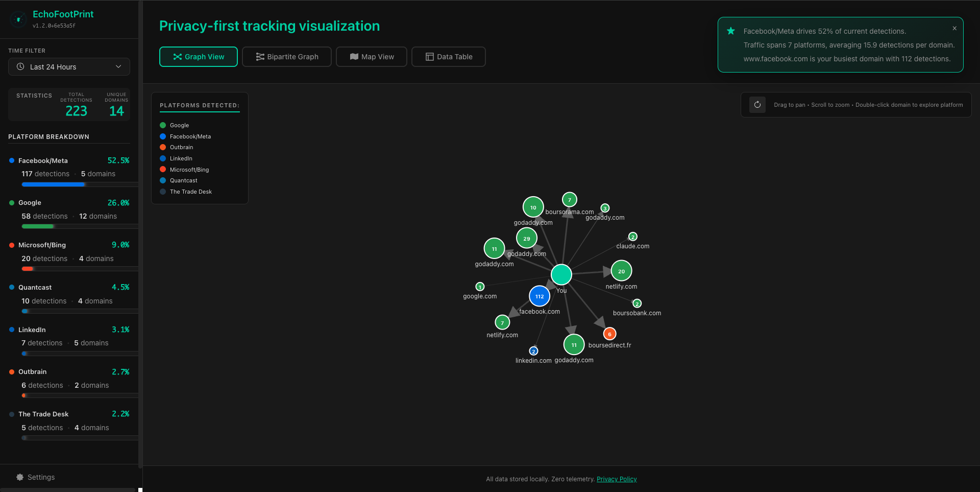Click the EchoFootPrint logo icon
This screenshot has width=980, height=492.
coord(18,19)
